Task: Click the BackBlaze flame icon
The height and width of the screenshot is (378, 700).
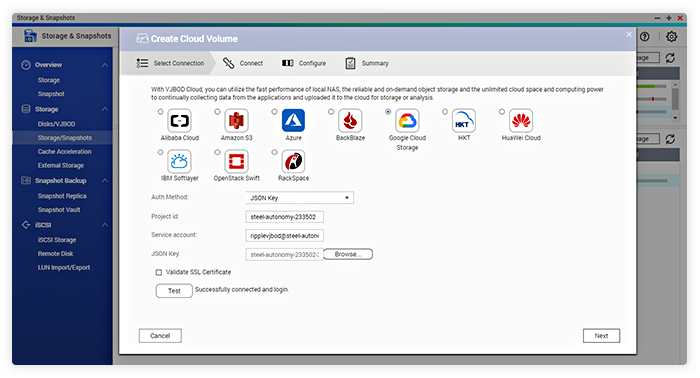Action: [x=350, y=120]
